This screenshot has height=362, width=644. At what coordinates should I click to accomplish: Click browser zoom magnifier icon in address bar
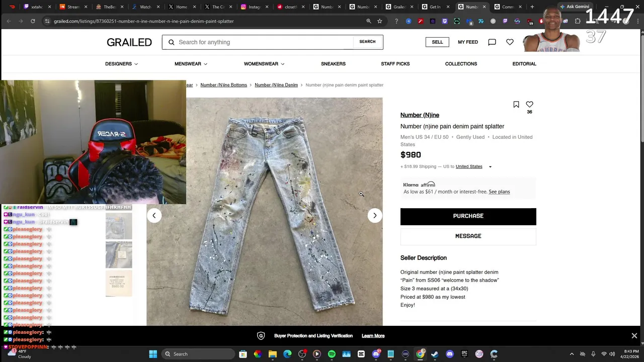click(x=368, y=21)
